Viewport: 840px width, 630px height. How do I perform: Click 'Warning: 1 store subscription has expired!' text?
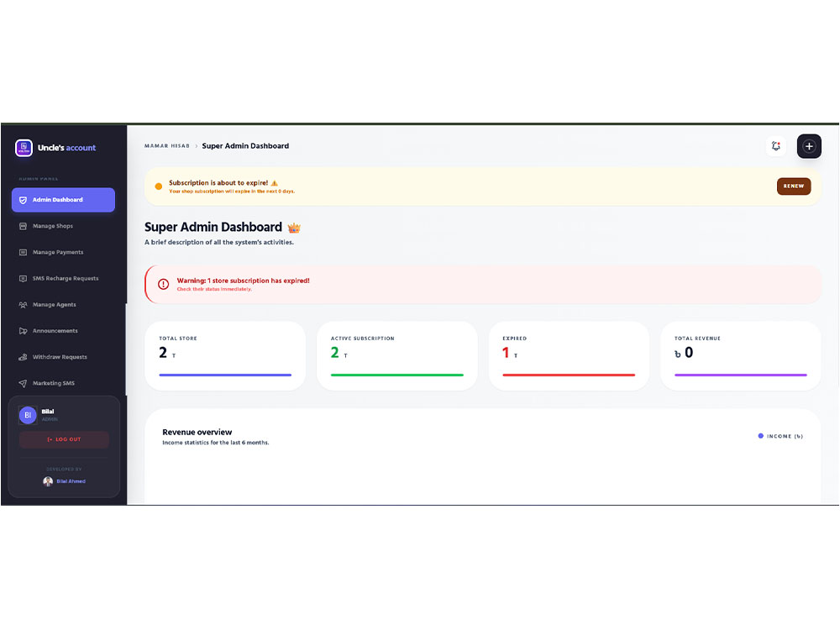point(244,281)
